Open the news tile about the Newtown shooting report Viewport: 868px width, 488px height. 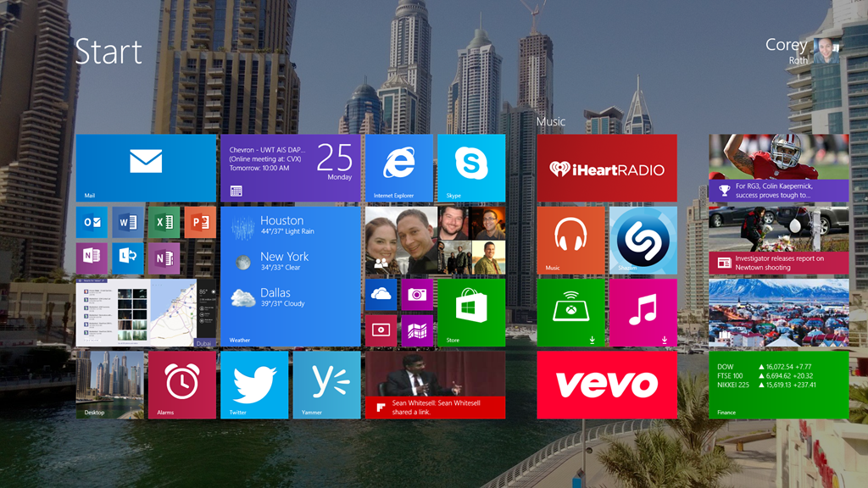pyautogui.click(x=779, y=241)
